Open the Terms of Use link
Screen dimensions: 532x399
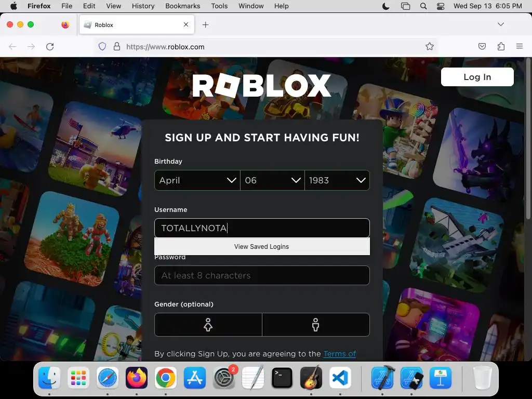340,353
